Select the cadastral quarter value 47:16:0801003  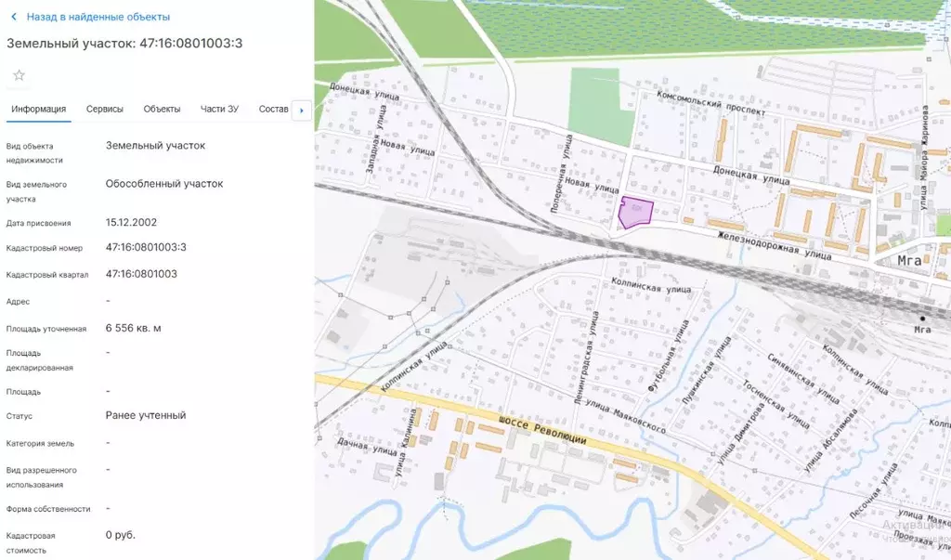(x=141, y=274)
